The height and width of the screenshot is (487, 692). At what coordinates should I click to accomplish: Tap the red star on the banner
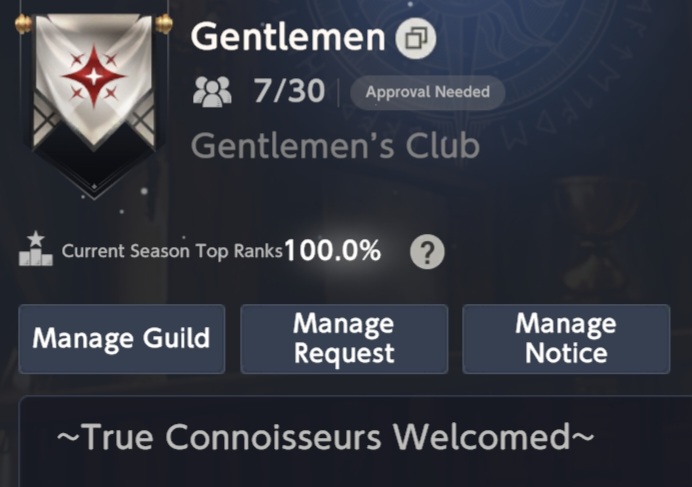coord(94,76)
